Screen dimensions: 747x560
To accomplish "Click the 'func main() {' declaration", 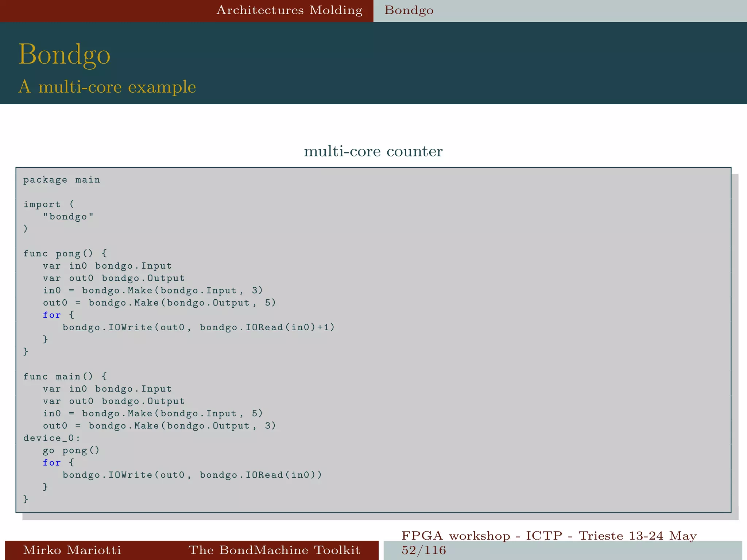I will (65, 376).
